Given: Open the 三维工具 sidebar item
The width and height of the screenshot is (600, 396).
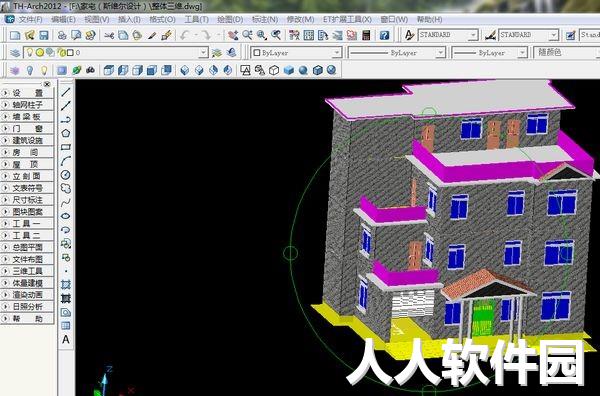Looking at the screenshot, I should pyautogui.click(x=27, y=271).
